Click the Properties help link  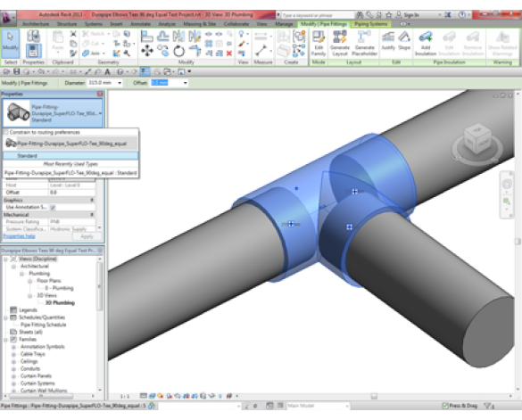(19, 236)
